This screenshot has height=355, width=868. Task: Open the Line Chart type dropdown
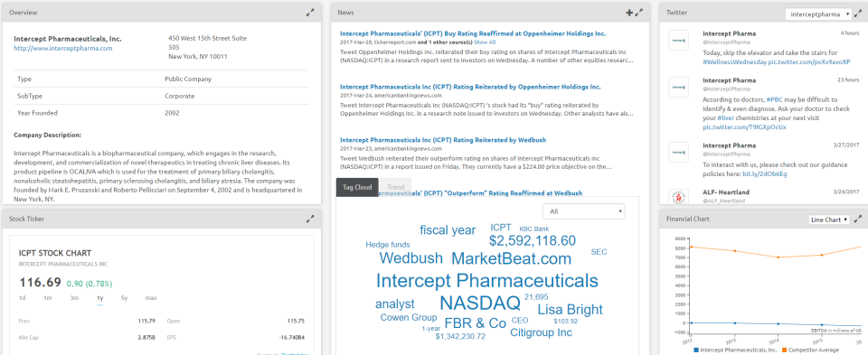pyautogui.click(x=828, y=220)
